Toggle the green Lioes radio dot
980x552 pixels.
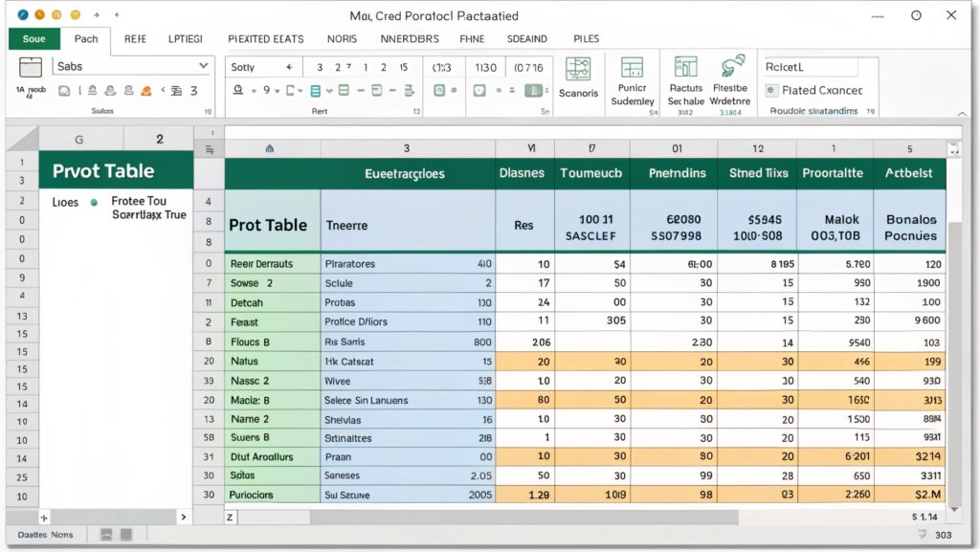tap(94, 202)
